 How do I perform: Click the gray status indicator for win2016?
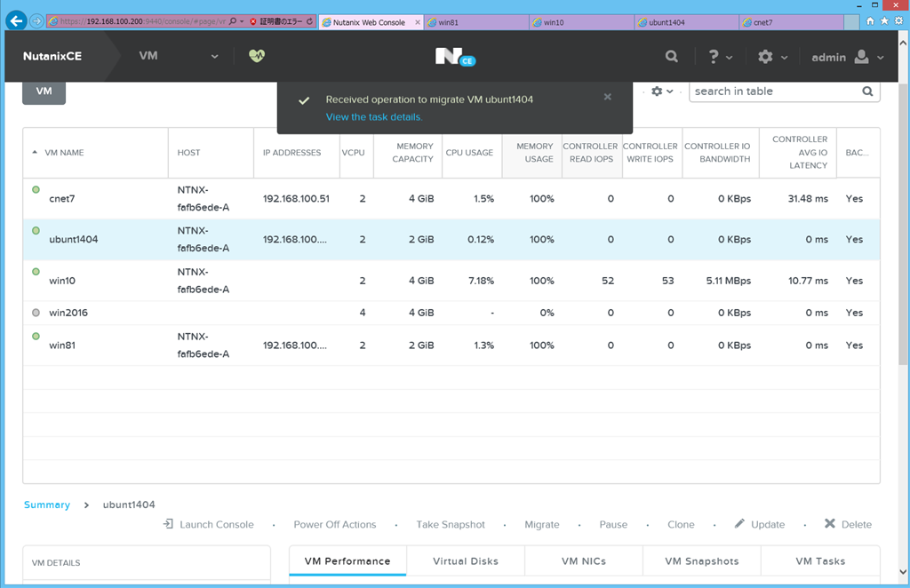[x=36, y=313]
